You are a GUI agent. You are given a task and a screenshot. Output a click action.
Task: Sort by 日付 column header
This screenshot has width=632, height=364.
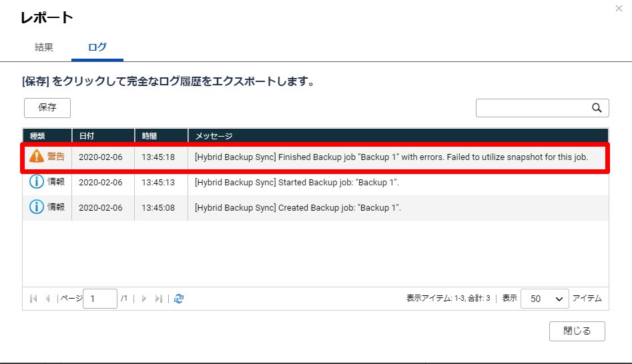coord(103,136)
